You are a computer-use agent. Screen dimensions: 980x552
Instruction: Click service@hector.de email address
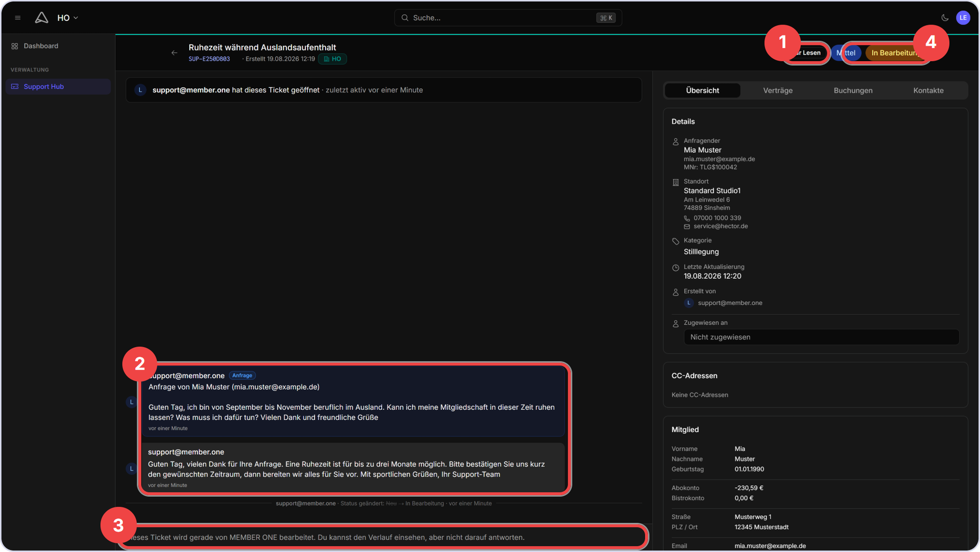tap(721, 226)
